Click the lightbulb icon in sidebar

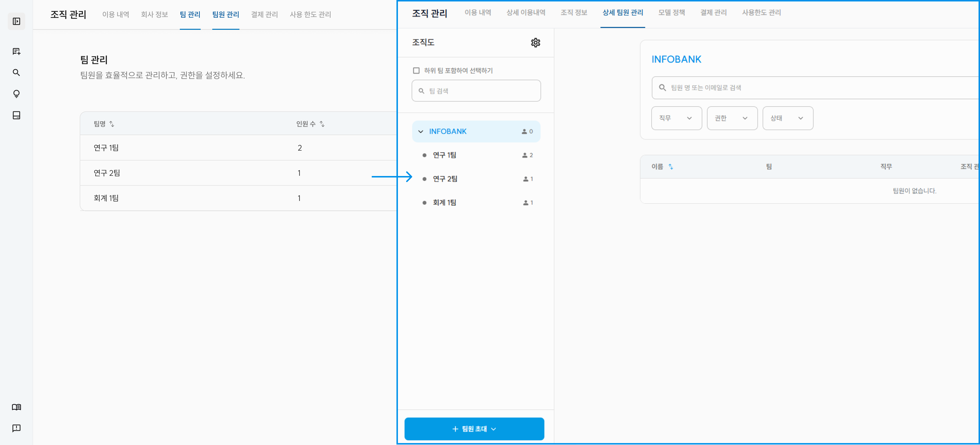[16, 94]
